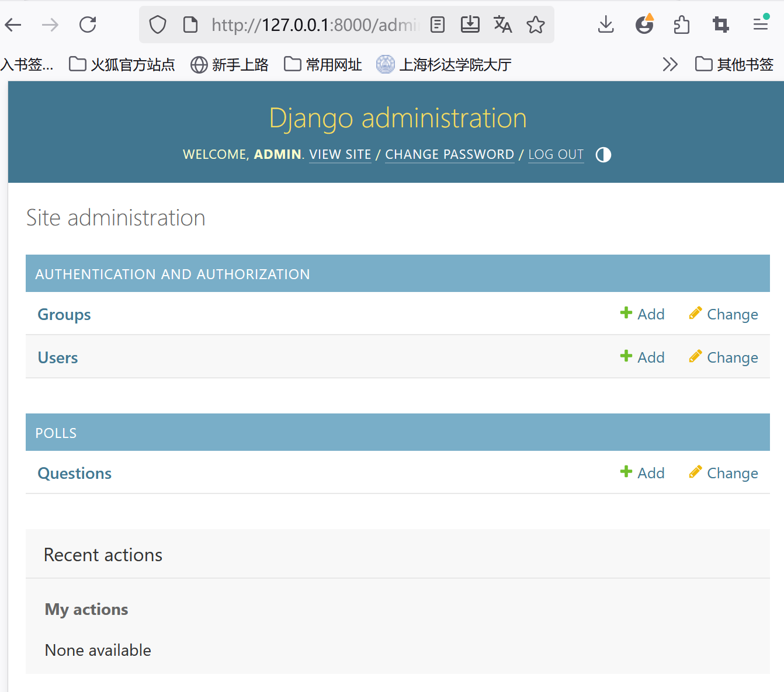
Task: Open the shield tracking protection icon
Action: pyautogui.click(x=158, y=25)
